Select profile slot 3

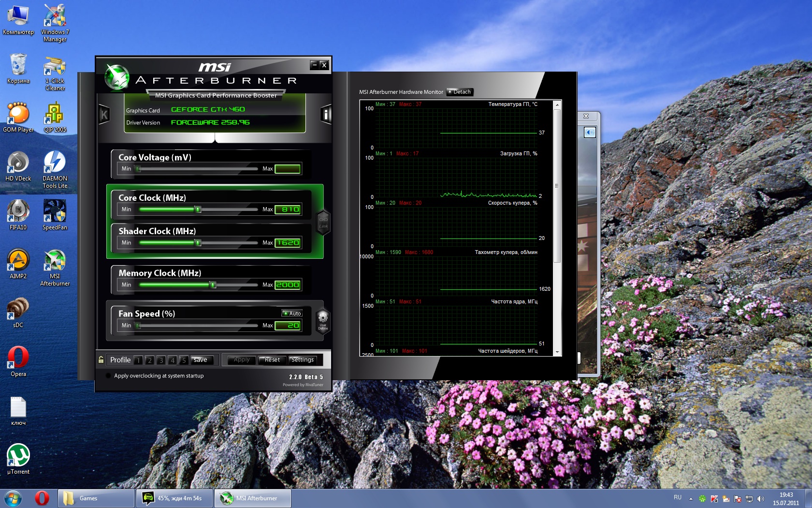(161, 360)
